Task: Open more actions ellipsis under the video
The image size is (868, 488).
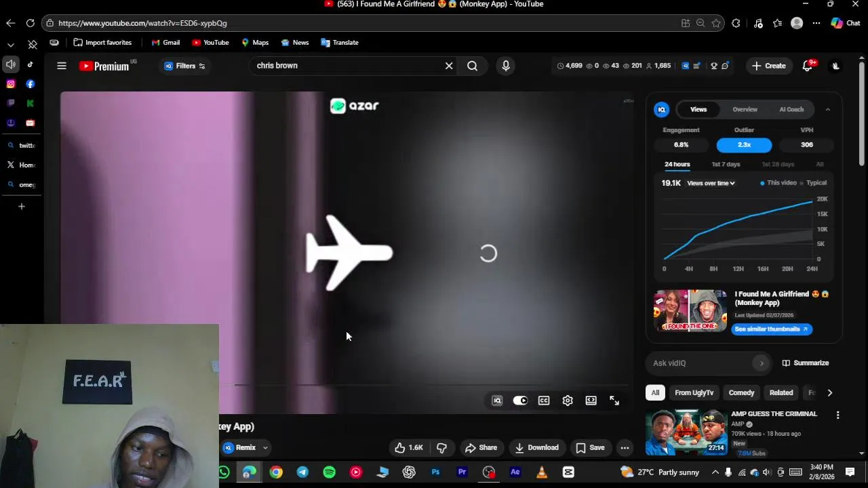Action: 625,447
